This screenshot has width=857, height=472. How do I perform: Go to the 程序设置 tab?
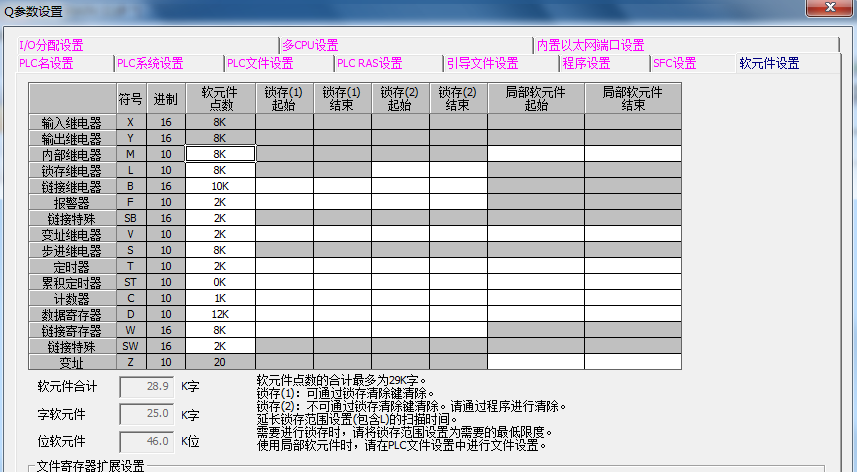586,63
